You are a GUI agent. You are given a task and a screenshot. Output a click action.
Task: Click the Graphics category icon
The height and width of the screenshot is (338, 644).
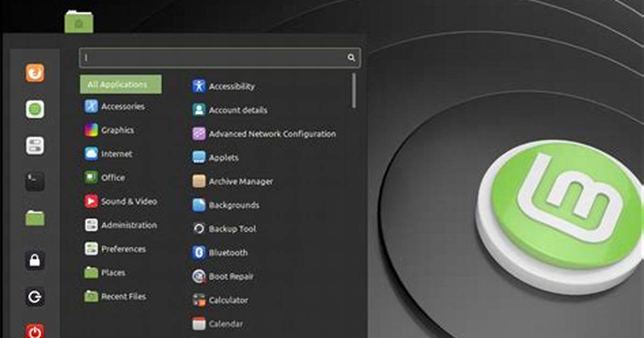[x=91, y=130]
